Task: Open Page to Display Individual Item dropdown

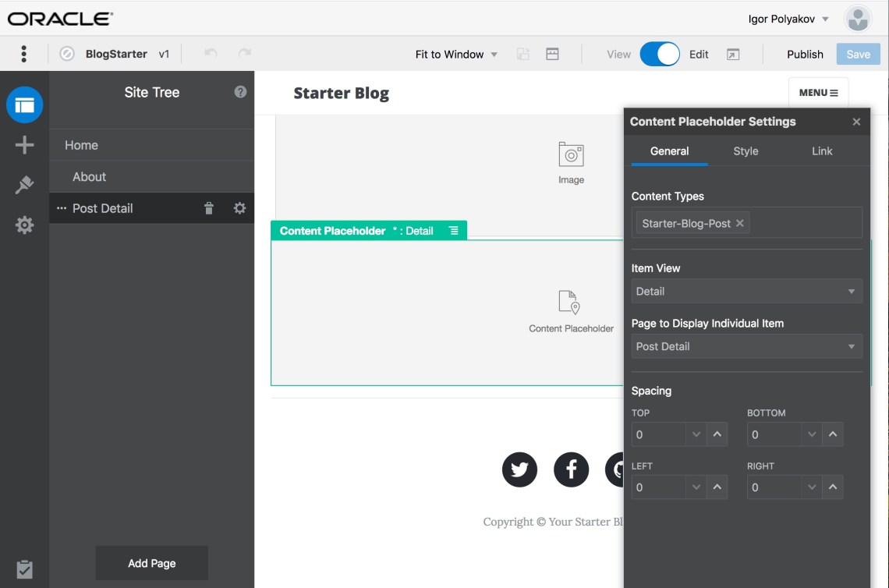Action: [x=746, y=346]
